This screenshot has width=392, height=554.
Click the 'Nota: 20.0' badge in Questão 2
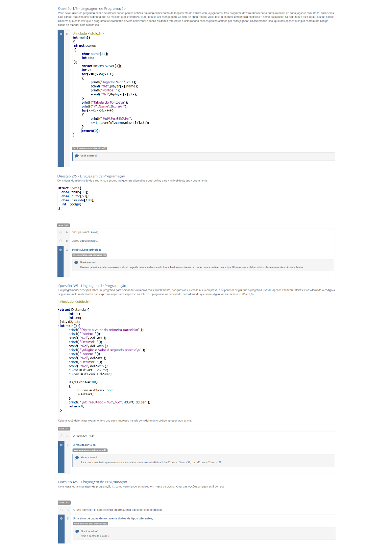(x=63, y=226)
